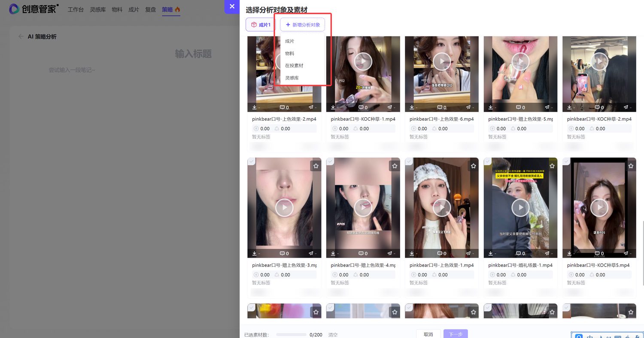
Task: Click 暂无标签 under 上色效果-2.mp4
Action: pyautogui.click(x=261, y=137)
